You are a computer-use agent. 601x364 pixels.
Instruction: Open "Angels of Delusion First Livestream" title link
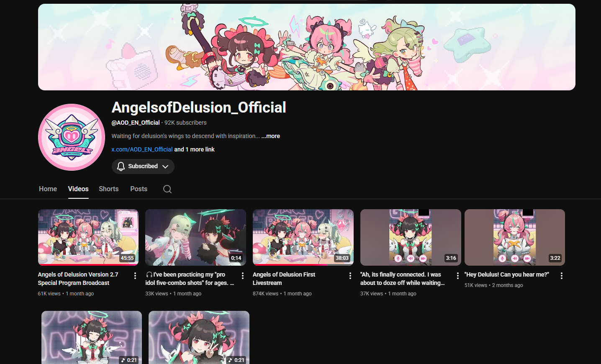[x=284, y=279]
